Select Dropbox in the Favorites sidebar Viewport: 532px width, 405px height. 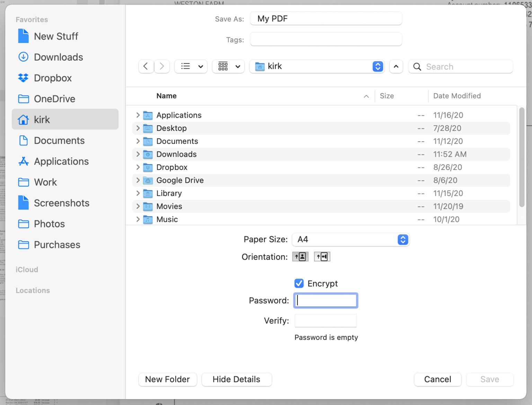(53, 78)
